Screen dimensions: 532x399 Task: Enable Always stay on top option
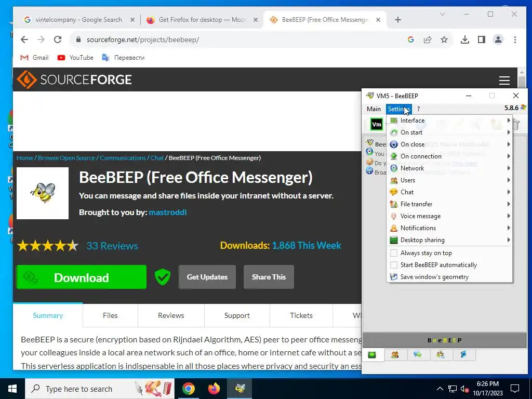[449, 253]
